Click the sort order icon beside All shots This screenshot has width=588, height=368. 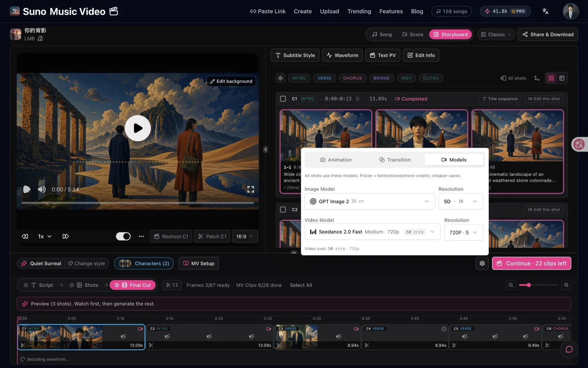(537, 78)
